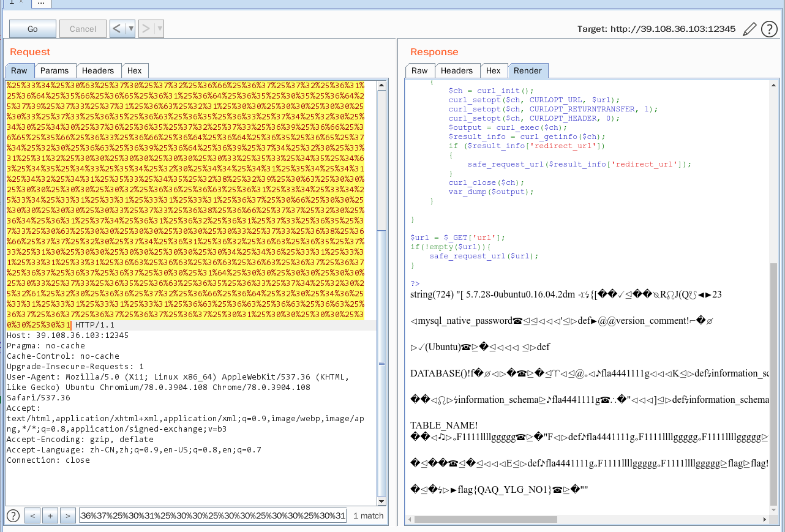Image resolution: width=785 pixels, height=532 pixels.
Task: Click the 'Connection: close' header line
Action: point(48,460)
